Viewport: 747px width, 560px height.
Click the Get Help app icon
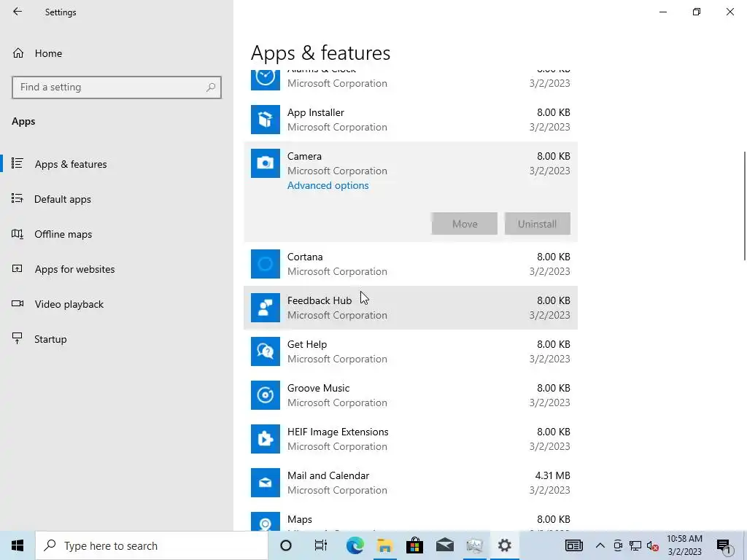(266, 351)
